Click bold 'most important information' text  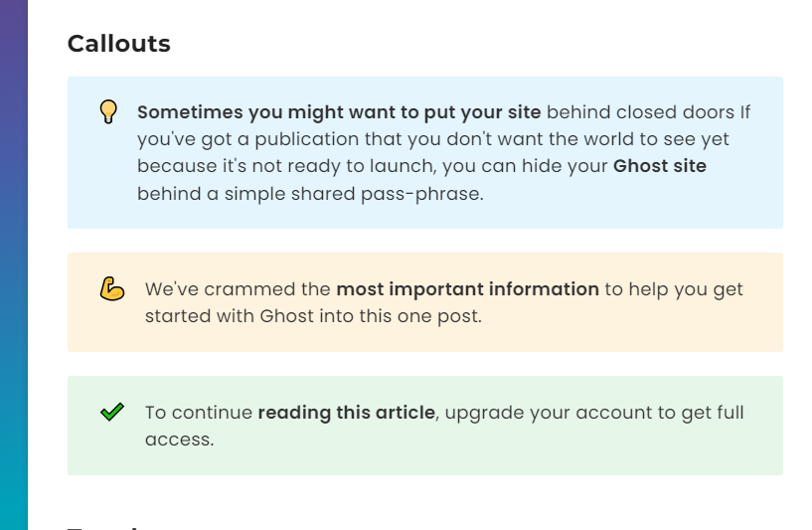(468, 289)
